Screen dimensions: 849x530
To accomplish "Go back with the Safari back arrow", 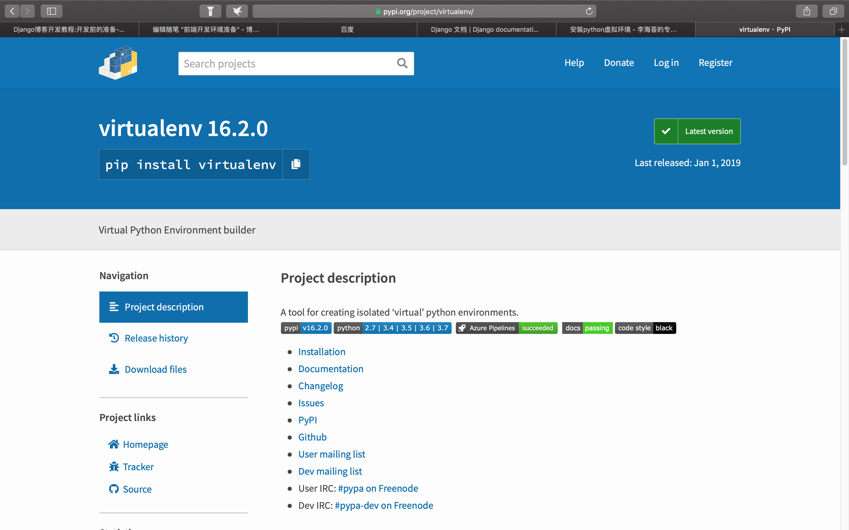I will tap(12, 11).
